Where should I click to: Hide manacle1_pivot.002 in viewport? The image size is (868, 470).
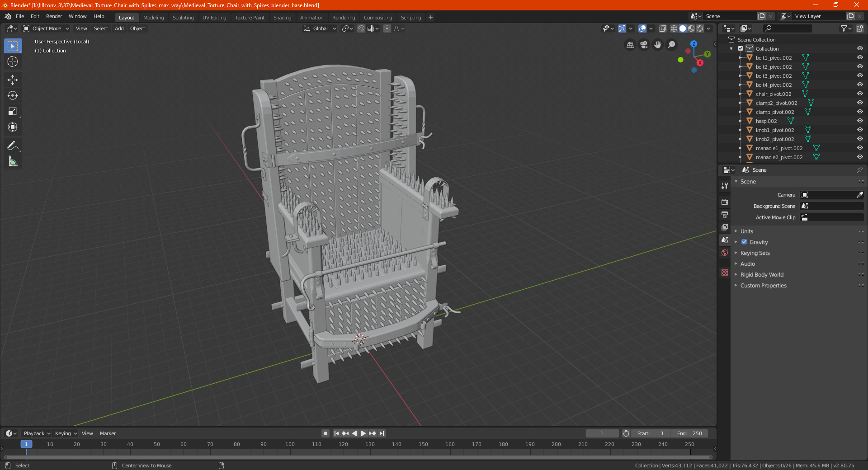tap(859, 148)
